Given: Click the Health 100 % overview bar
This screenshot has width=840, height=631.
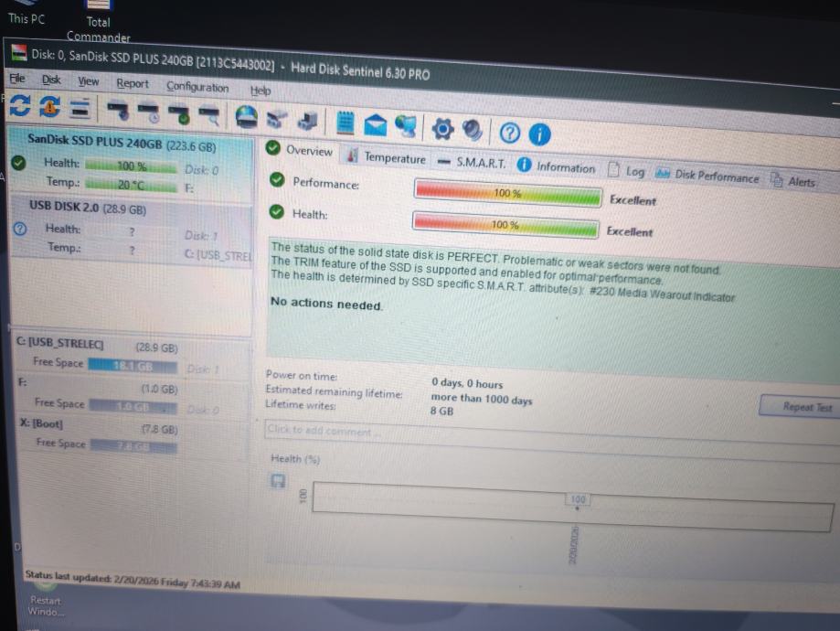Looking at the screenshot, I should click(505, 225).
